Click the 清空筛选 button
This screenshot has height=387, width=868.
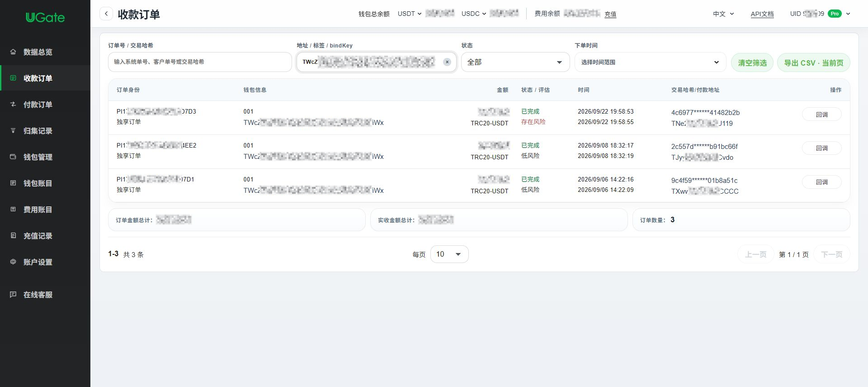752,62
